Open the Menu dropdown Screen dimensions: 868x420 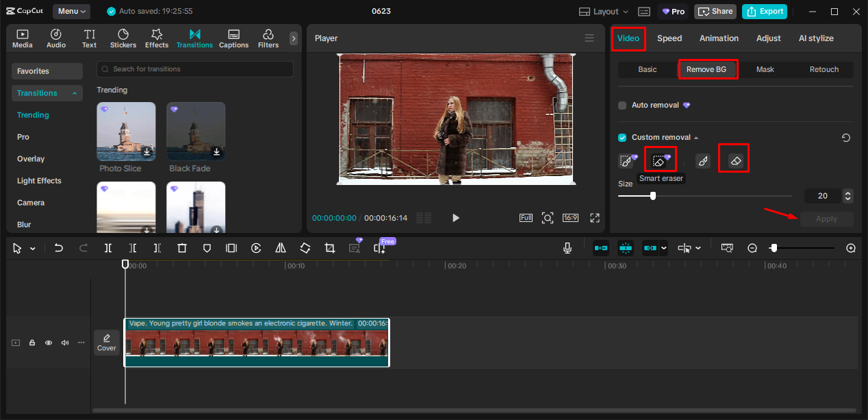(72, 12)
